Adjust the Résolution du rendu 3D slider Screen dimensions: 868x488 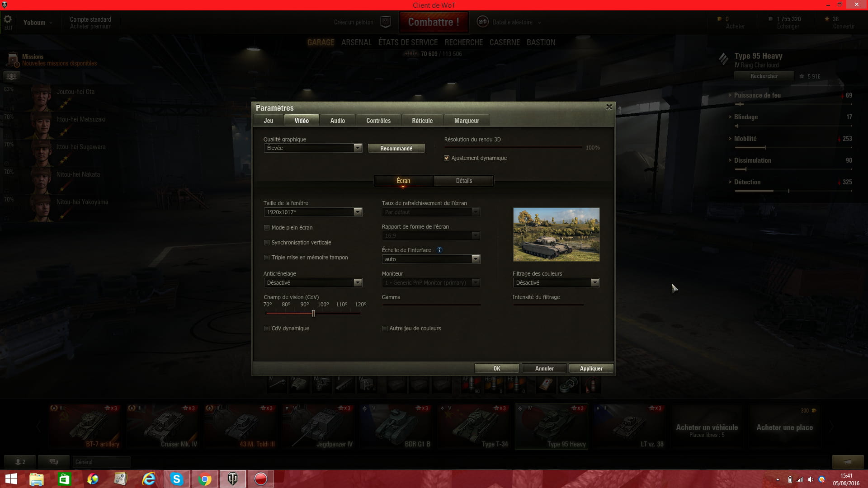(x=513, y=148)
